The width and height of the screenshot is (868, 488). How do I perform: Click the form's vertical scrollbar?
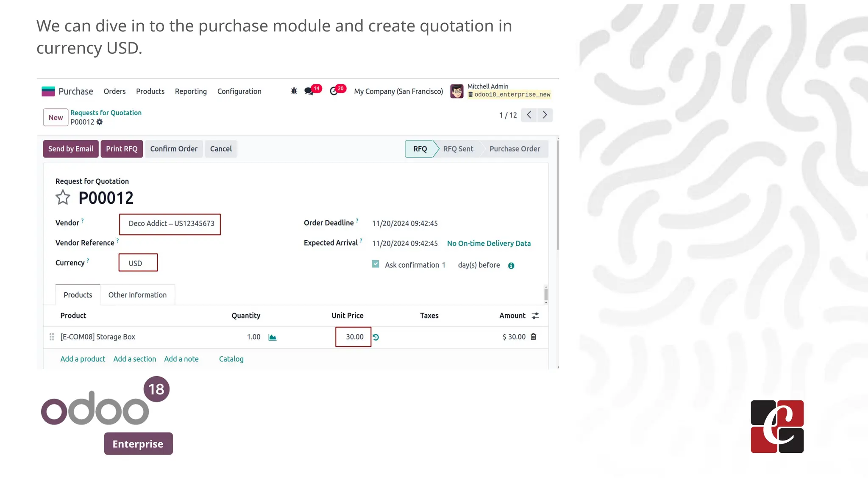tap(558, 195)
